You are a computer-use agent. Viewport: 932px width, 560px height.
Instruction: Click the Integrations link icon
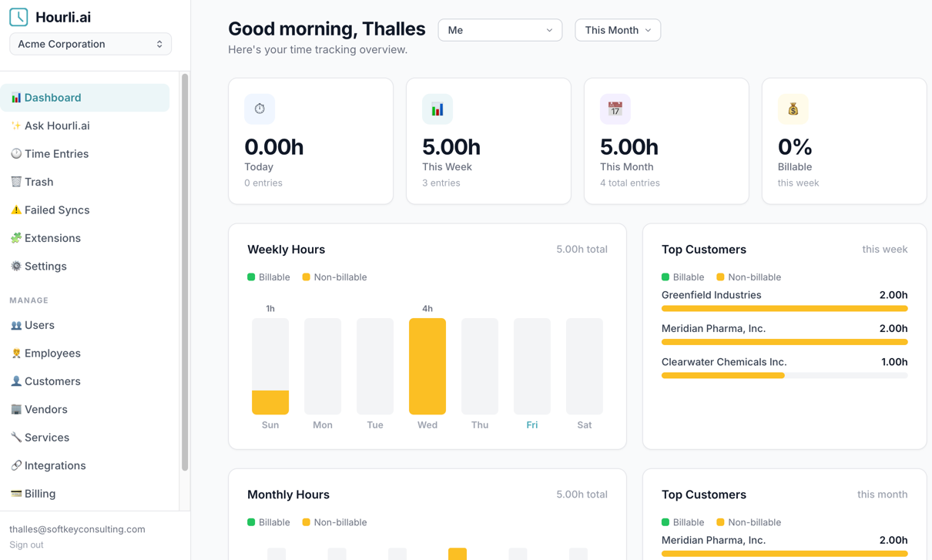click(16, 465)
